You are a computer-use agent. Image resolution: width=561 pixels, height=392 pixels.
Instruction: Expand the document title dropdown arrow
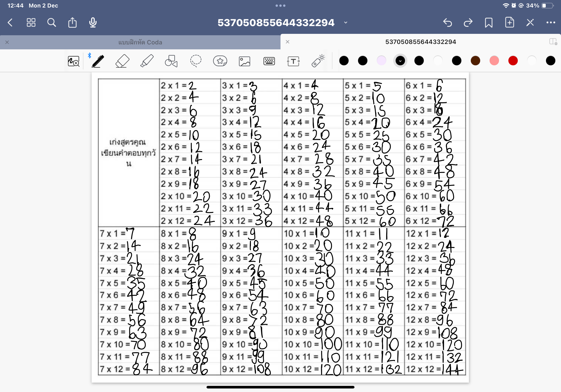coord(346,23)
